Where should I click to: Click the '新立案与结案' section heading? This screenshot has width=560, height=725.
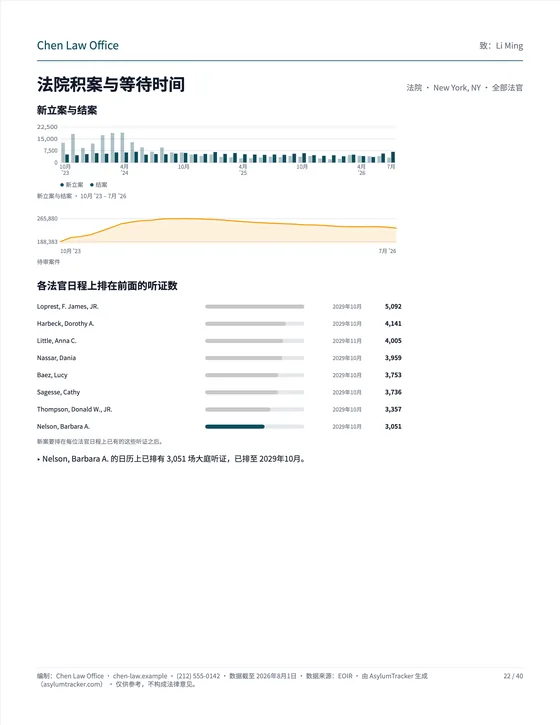click(x=67, y=111)
